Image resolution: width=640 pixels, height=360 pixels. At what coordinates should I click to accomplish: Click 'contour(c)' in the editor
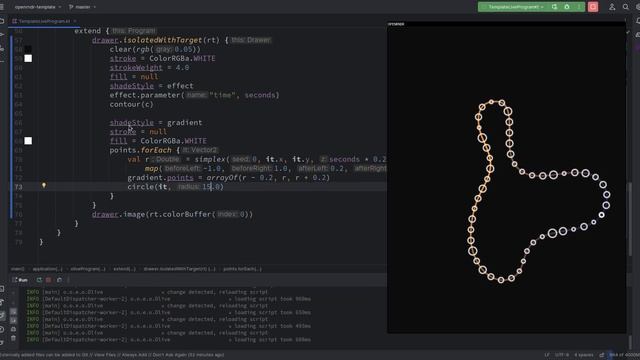[131, 104]
